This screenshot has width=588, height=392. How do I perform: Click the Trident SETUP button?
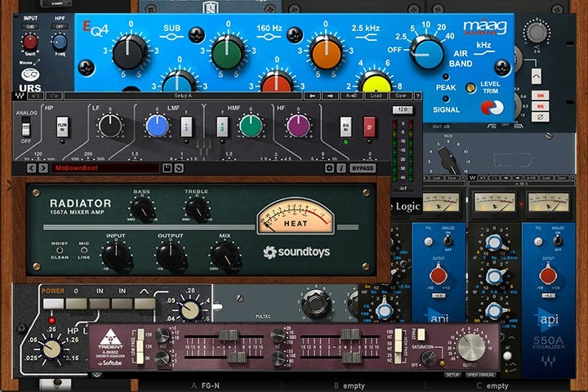click(453, 375)
